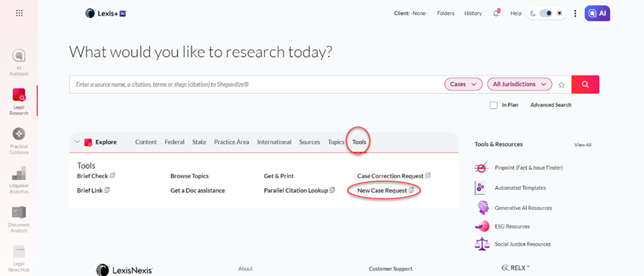644x276 pixels.
Task: Click external-link icon beside Brief Check
Action: 112,175
